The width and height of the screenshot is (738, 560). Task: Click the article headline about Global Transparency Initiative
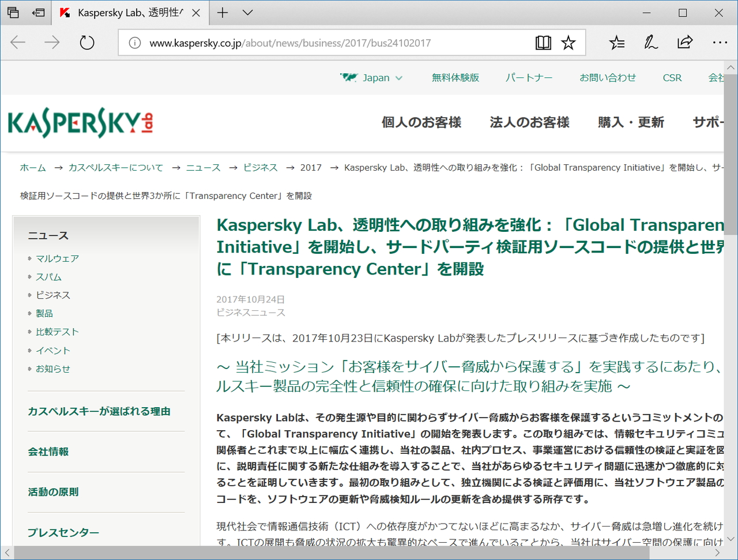click(470, 247)
